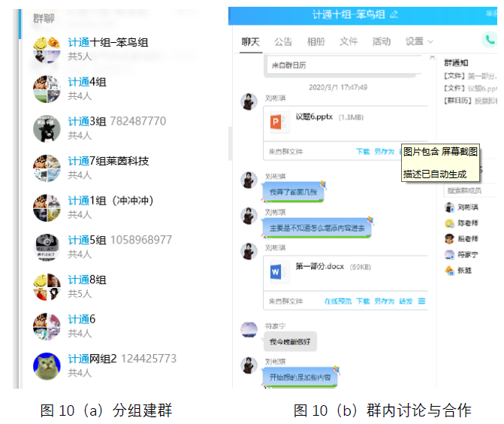504x424 pixels.
Task: Open more options menu for 第一部分.docx
Action: coord(422,301)
